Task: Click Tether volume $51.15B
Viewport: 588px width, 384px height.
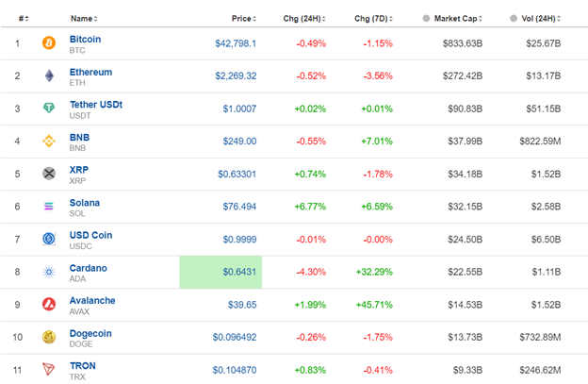Action: pos(544,109)
